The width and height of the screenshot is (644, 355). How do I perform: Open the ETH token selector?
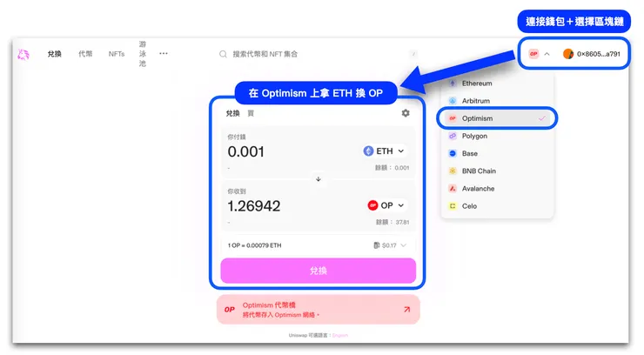385,151
